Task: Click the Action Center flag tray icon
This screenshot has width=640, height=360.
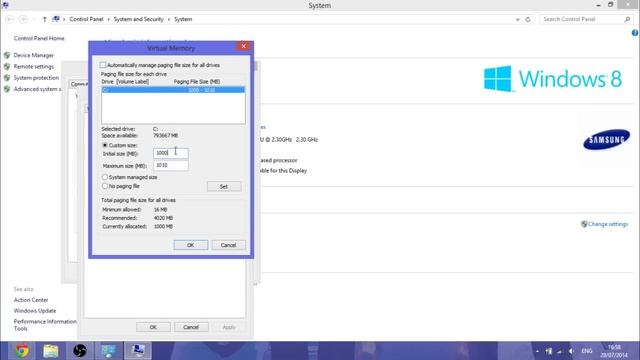Action: [x=549, y=351]
